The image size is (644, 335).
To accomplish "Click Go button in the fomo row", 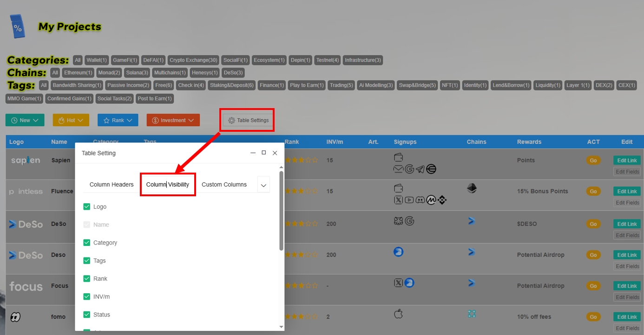I will [593, 317].
